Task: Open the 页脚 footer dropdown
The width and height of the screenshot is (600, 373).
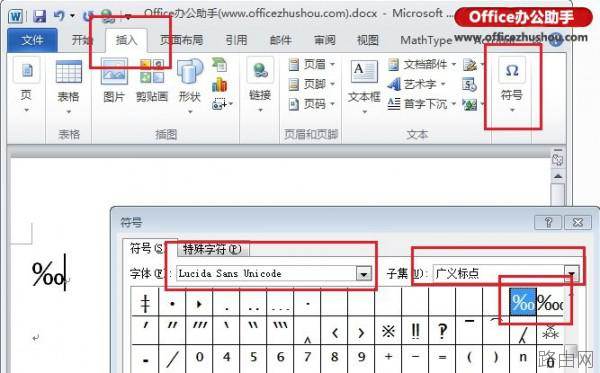Action: [311, 84]
